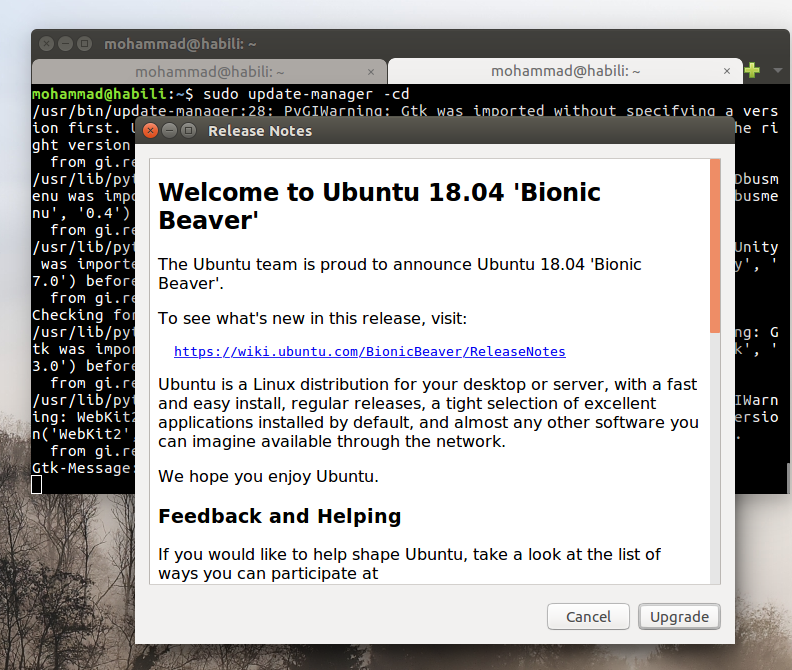This screenshot has width=792, height=670.
Task: Minimize the Release Notes dialog
Action: [169, 131]
